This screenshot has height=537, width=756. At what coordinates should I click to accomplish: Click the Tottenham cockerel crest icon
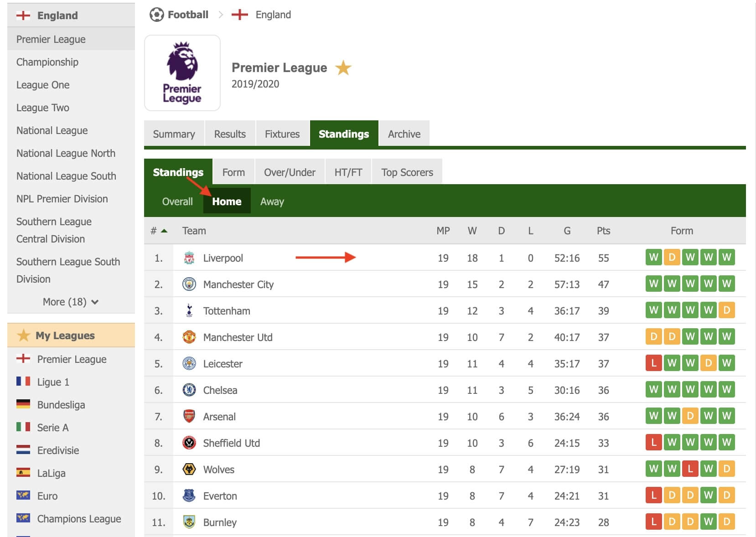(189, 311)
